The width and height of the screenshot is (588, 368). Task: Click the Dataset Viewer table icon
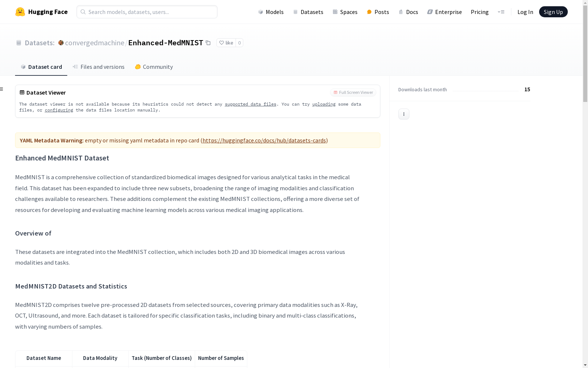coord(22,92)
